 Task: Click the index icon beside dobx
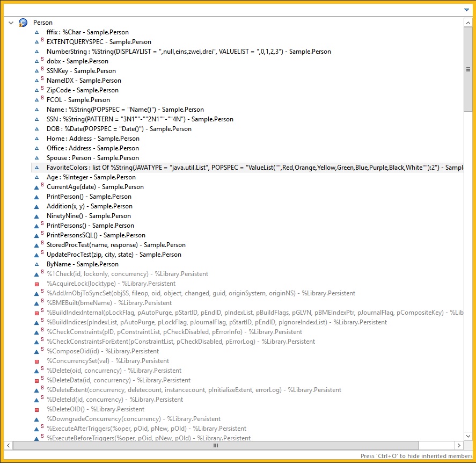pyautogui.click(x=36, y=61)
